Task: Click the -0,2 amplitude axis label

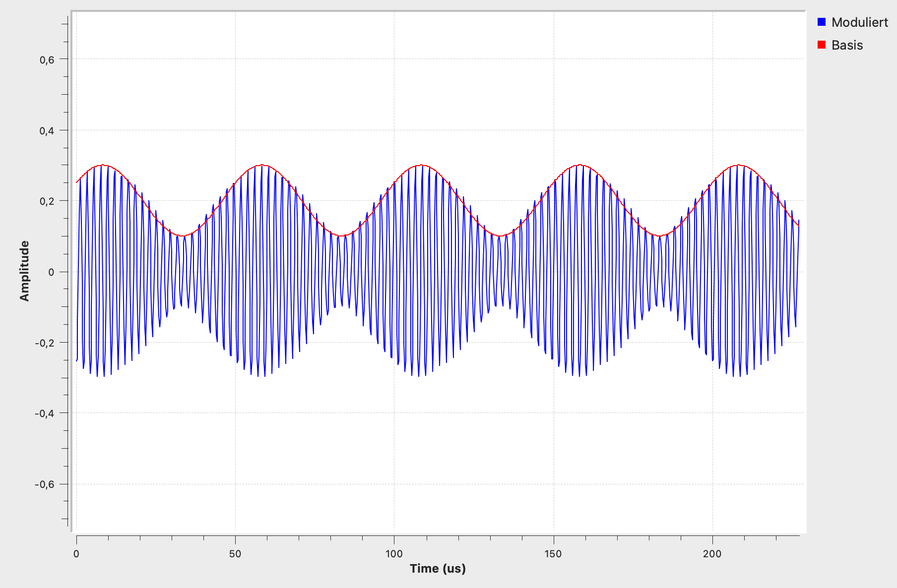Action: pyautogui.click(x=45, y=343)
